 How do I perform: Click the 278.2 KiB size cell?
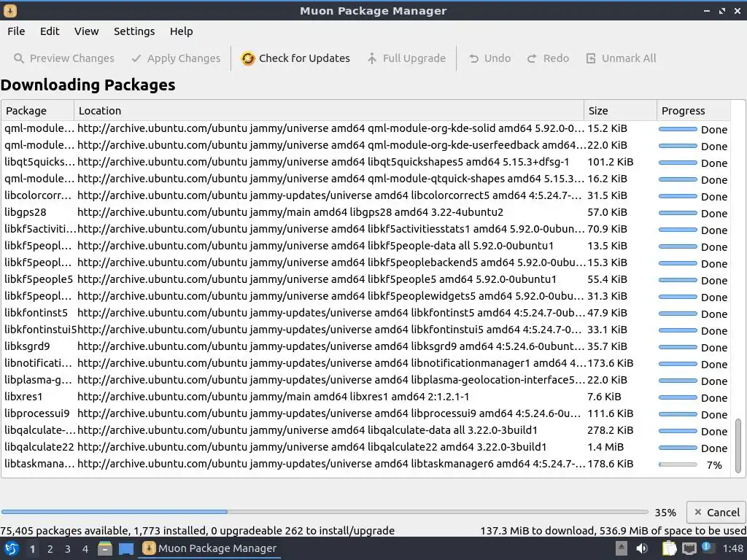point(611,430)
